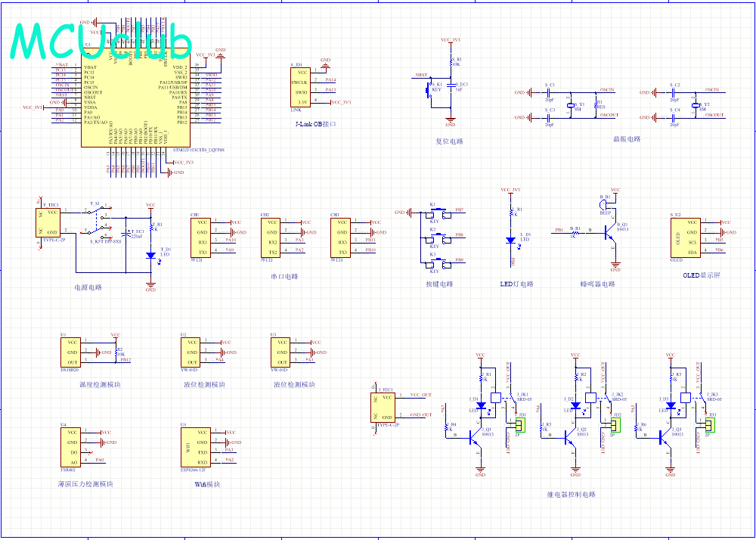Select the J_JD2 2P terminal block
Viewport: 756px width, 540px height.
point(615,425)
